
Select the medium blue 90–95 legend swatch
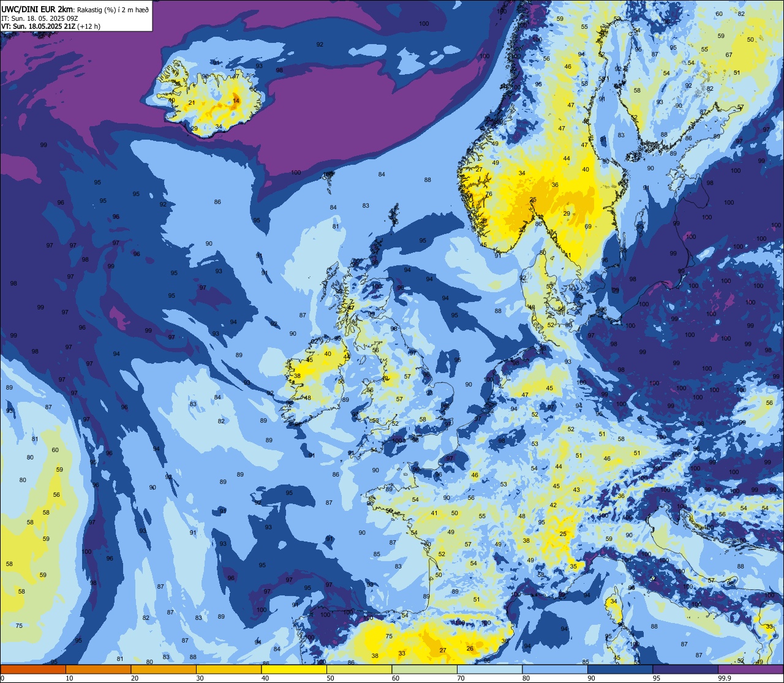click(620, 669)
